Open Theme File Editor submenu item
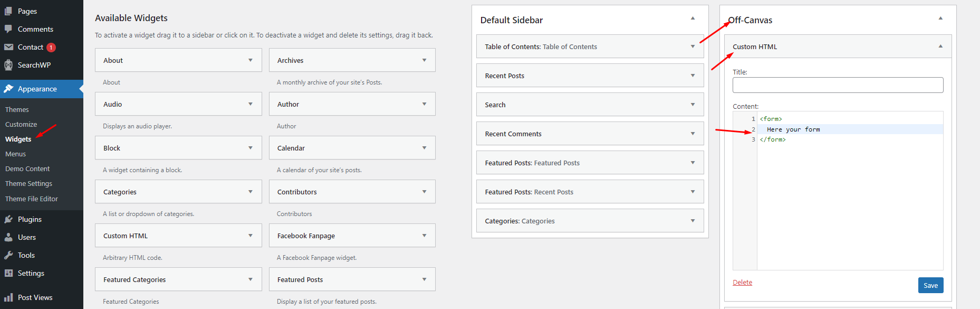 (x=32, y=199)
